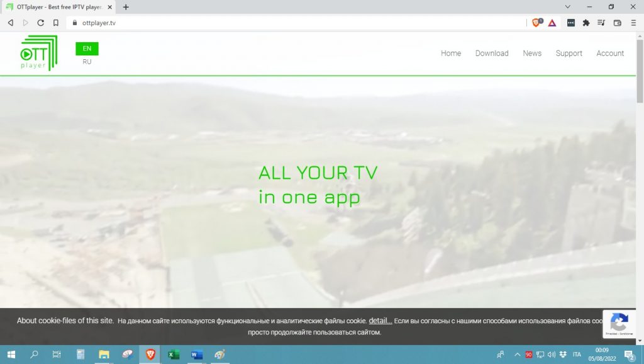The height and width of the screenshot is (364, 644).
Task: Open the Brave hamburger main menu
Action: [x=633, y=23]
